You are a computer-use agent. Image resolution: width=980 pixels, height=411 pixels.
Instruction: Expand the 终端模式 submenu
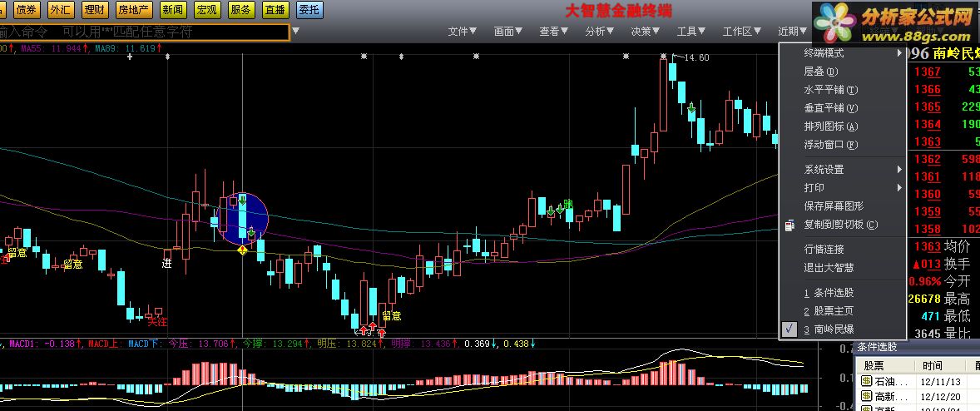tap(842, 53)
